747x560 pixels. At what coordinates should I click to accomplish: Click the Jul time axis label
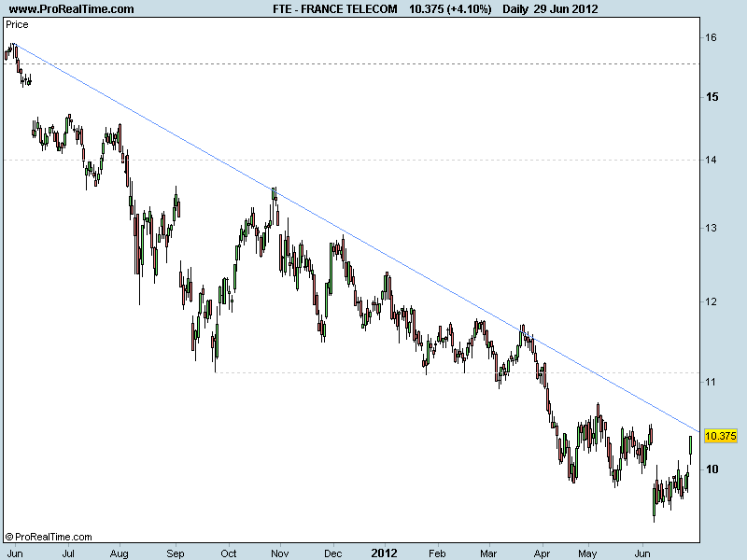(68, 553)
